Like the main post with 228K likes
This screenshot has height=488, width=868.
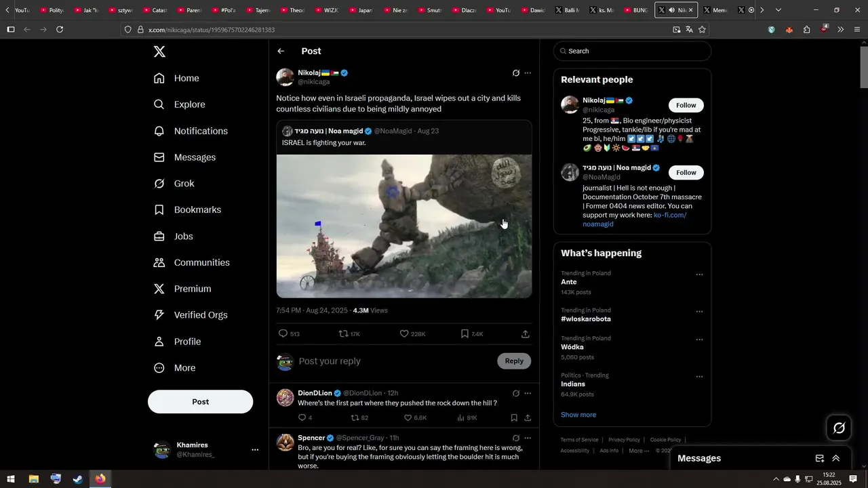coord(412,334)
